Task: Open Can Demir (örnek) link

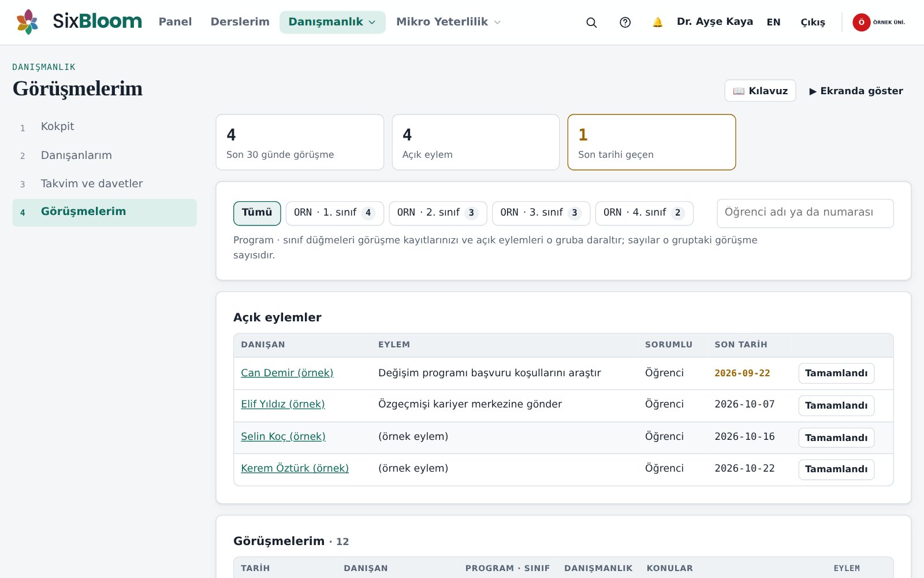Action: [287, 373]
